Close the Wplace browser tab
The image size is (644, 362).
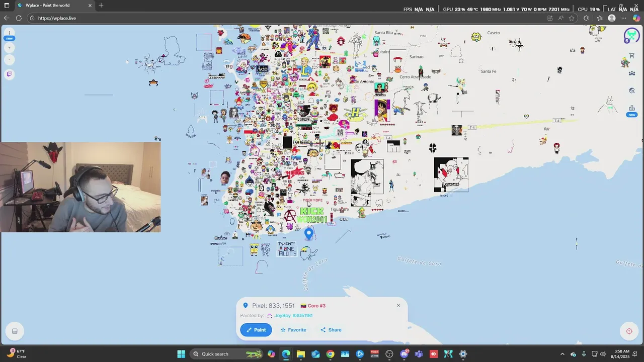pyautogui.click(x=90, y=6)
